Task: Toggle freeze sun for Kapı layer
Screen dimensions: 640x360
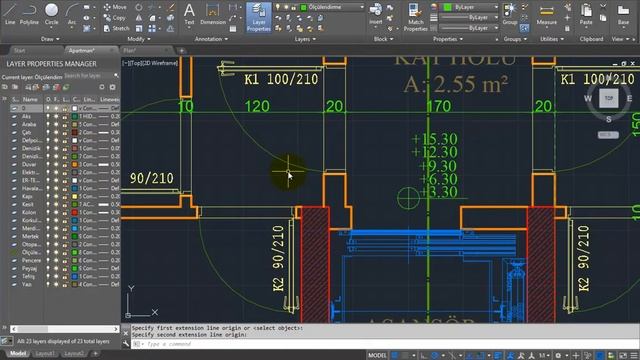Action: [56, 196]
